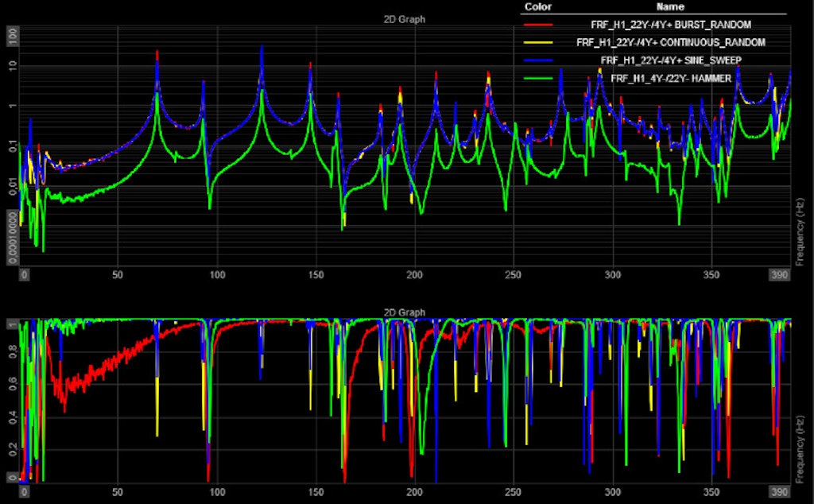Click the 50 tick on the coherence graph x-axis

point(118,491)
